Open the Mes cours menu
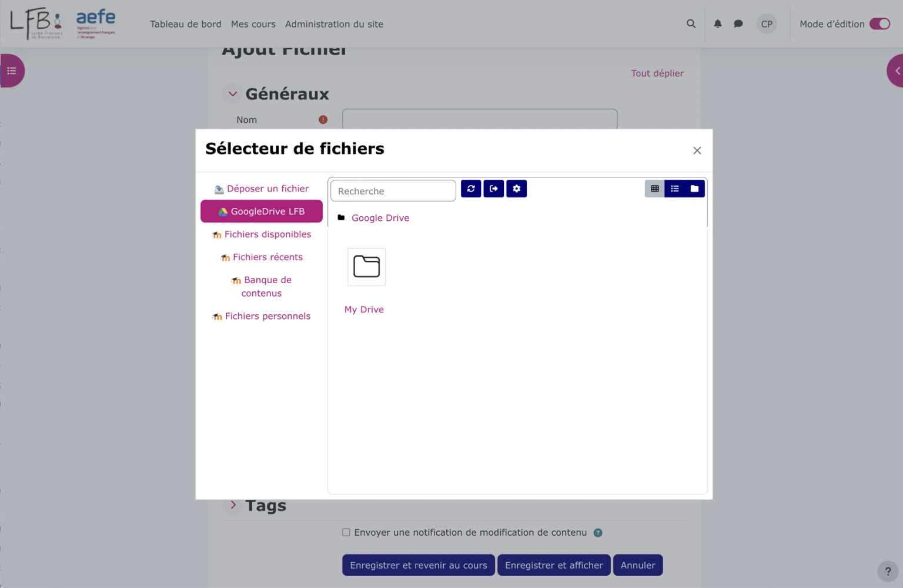The height and width of the screenshot is (588, 903). click(253, 24)
